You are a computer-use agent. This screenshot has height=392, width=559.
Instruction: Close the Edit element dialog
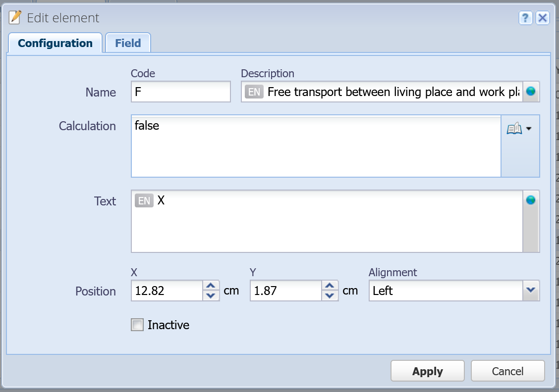pos(543,17)
